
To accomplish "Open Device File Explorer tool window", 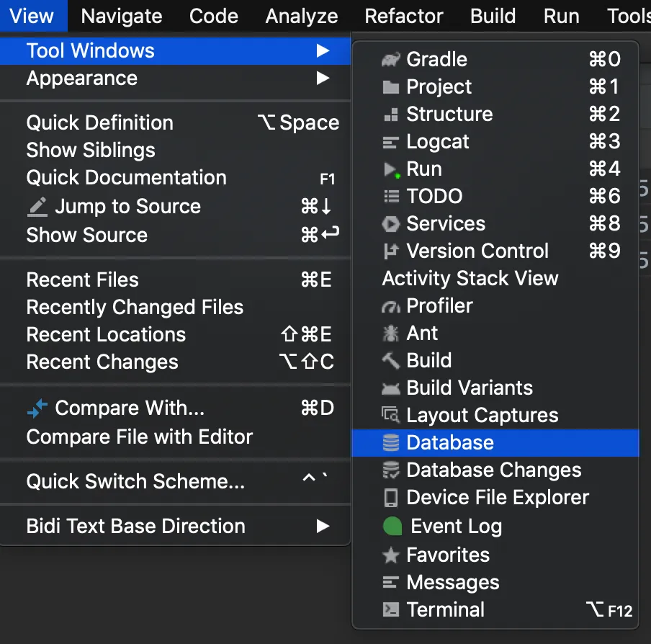I will pyautogui.click(x=498, y=498).
